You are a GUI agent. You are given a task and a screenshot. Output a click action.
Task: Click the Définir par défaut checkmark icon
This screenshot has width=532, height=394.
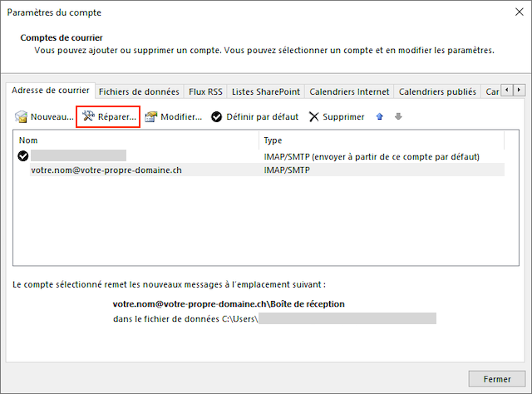coord(216,116)
